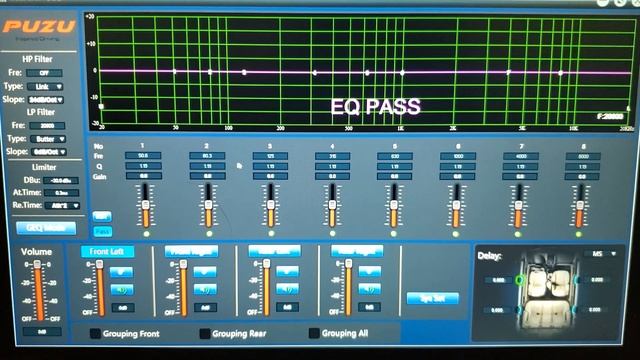Click the Front Right level fader handle
Image resolution: width=640 pixels, height=360 pixels.
tap(183, 264)
